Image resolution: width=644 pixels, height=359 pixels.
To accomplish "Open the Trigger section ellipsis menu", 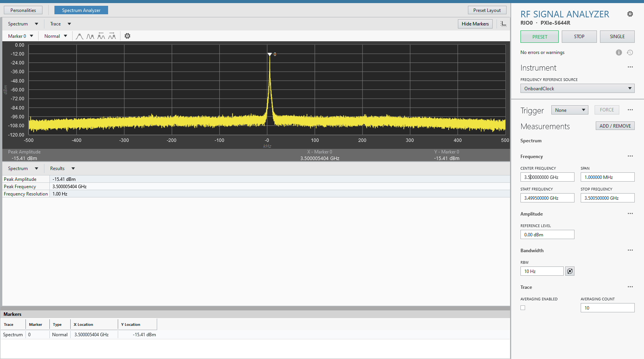I will (x=630, y=110).
